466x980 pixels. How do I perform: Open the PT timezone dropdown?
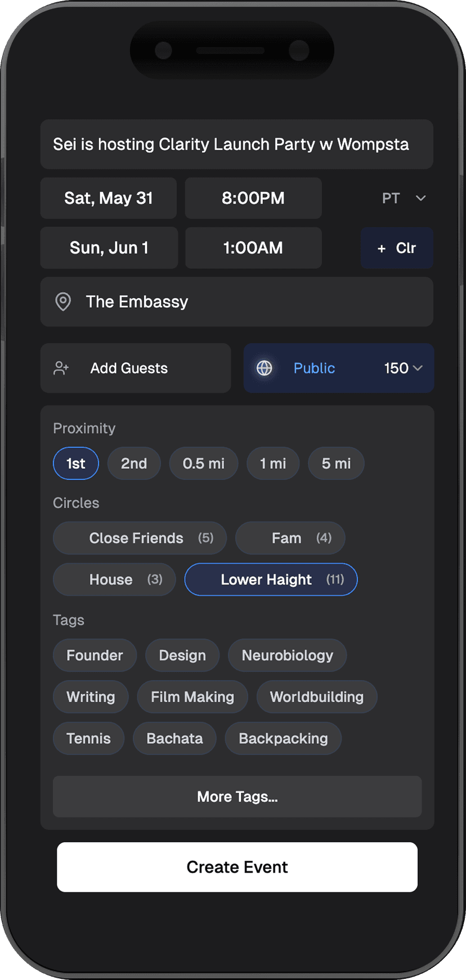point(404,198)
